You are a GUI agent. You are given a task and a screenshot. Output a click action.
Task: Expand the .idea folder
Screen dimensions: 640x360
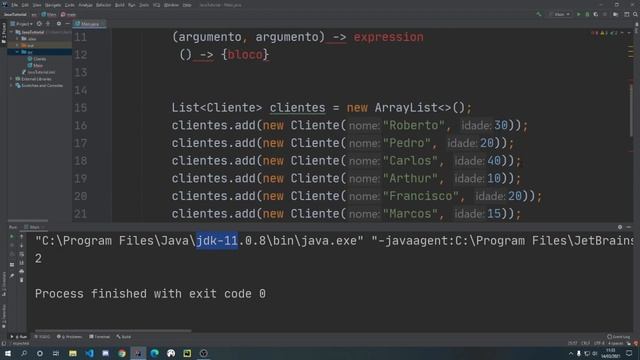18,39
